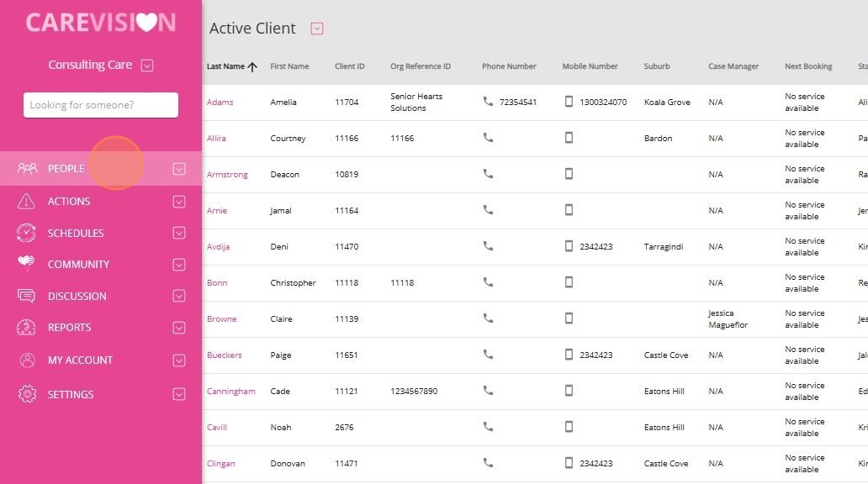Click the People group icon in sidebar
This screenshot has width=868, height=484.
[x=27, y=168]
